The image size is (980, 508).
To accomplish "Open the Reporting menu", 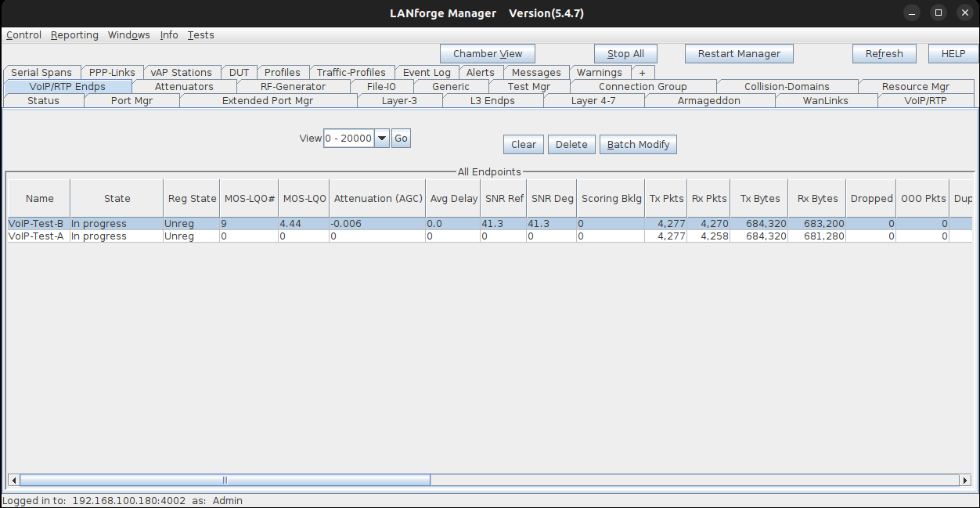I will pos(74,35).
